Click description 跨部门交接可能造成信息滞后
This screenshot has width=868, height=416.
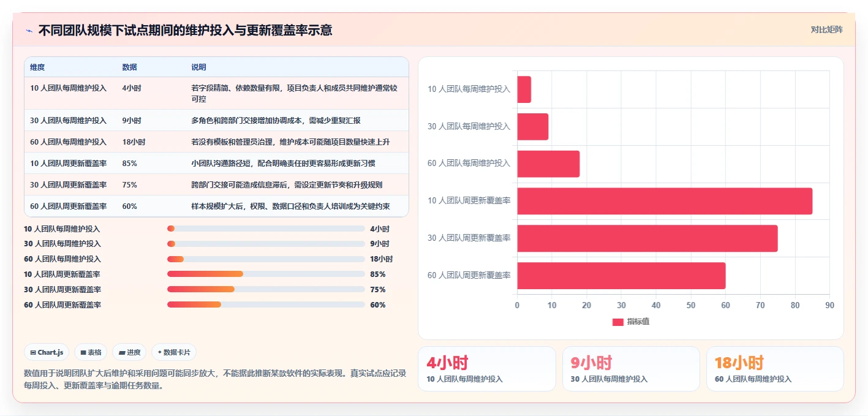(x=287, y=185)
